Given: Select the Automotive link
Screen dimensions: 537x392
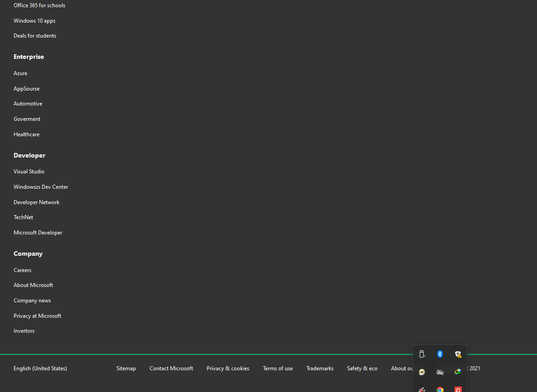Looking at the screenshot, I should click(28, 104).
